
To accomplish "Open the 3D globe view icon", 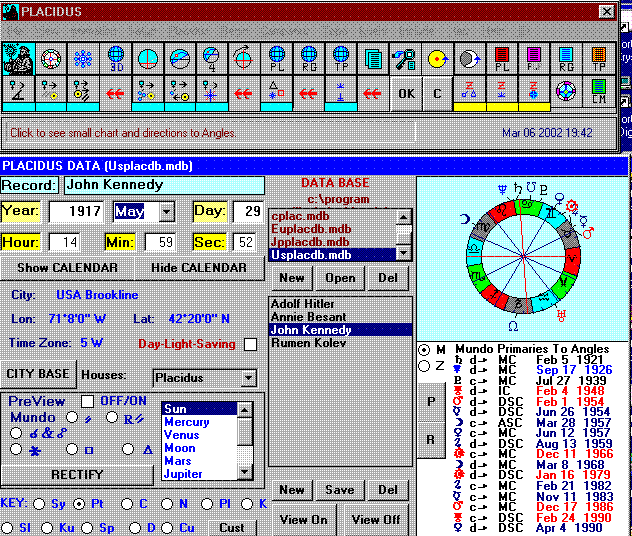I will pyautogui.click(x=115, y=59).
